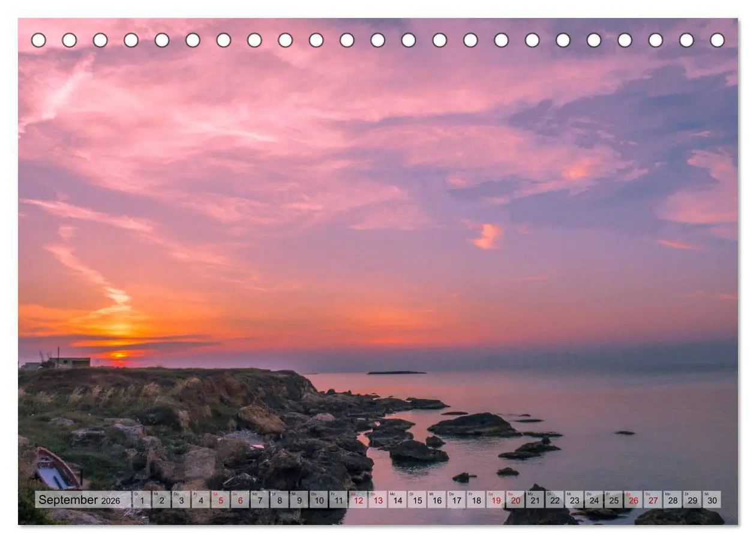This screenshot has height=543, width=756.
Task: Select red Sunday day 13 cell
Action: (377, 500)
